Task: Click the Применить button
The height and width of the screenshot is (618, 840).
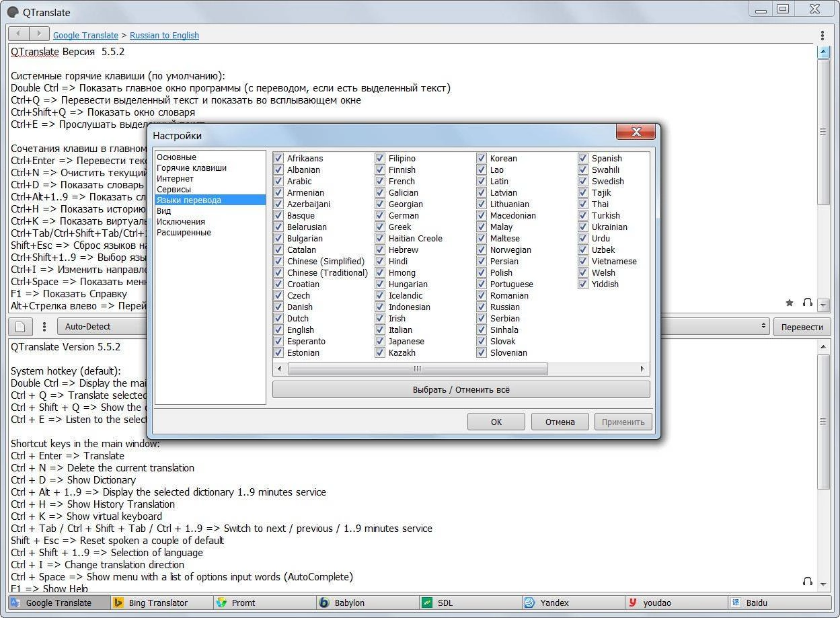Action: tap(623, 422)
